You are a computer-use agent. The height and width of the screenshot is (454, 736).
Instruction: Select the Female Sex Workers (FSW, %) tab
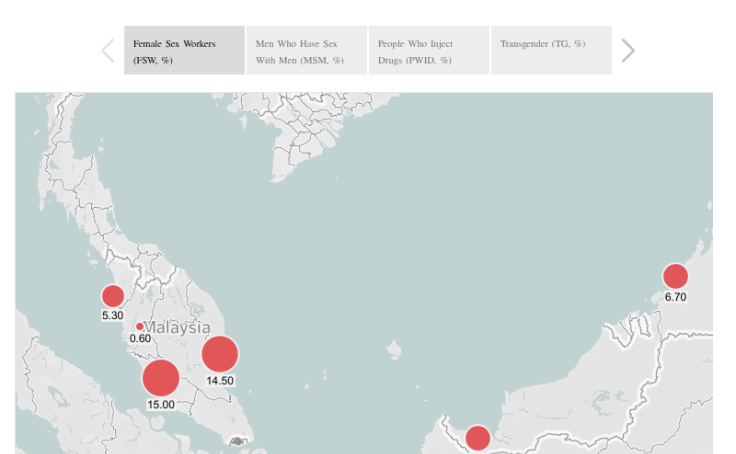click(x=184, y=51)
